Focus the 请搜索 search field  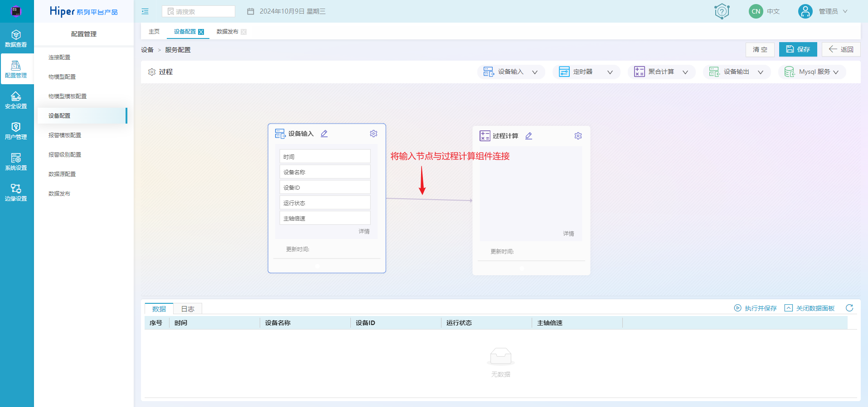[x=199, y=11]
